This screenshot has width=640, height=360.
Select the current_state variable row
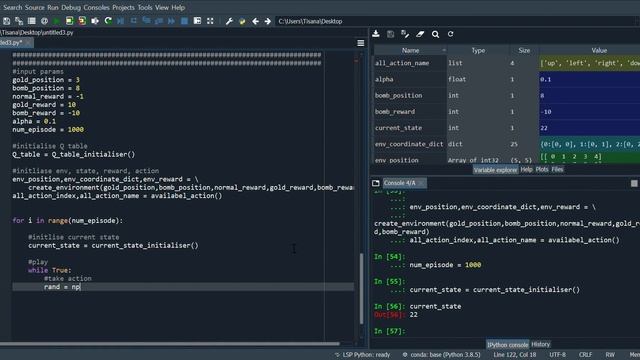pyautogui.click(x=507, y=128)
